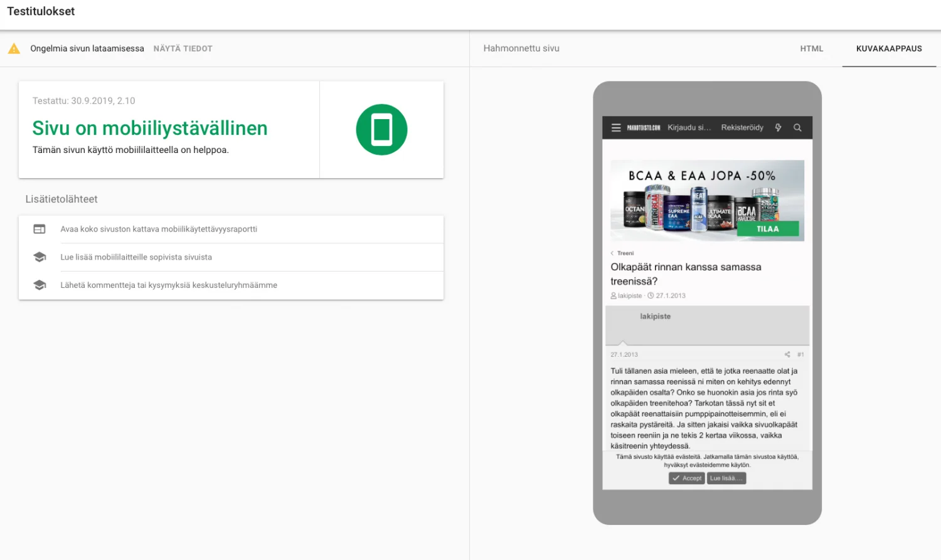Open the Rekisteröidy link in preview
Screen dimensions: 941x560
(x=742, y=128)
